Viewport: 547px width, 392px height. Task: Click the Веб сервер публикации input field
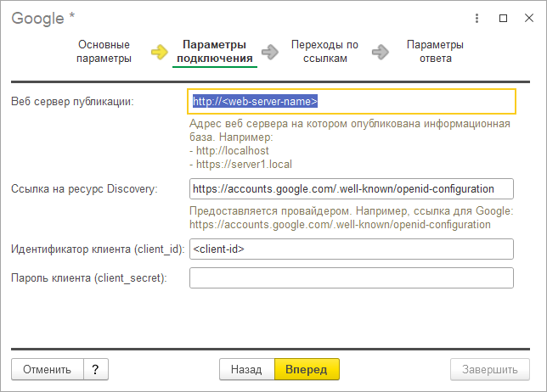click(352, 102)
